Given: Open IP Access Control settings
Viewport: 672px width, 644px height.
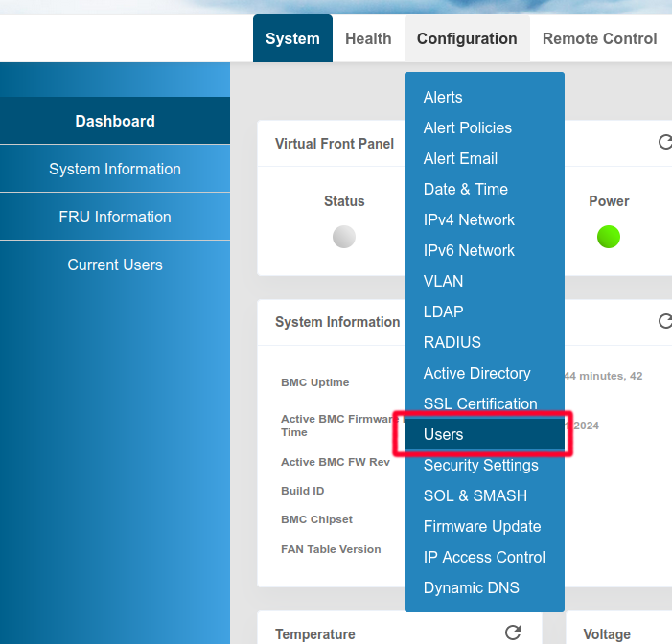Looking at the screenshot, I should point(484,557).
